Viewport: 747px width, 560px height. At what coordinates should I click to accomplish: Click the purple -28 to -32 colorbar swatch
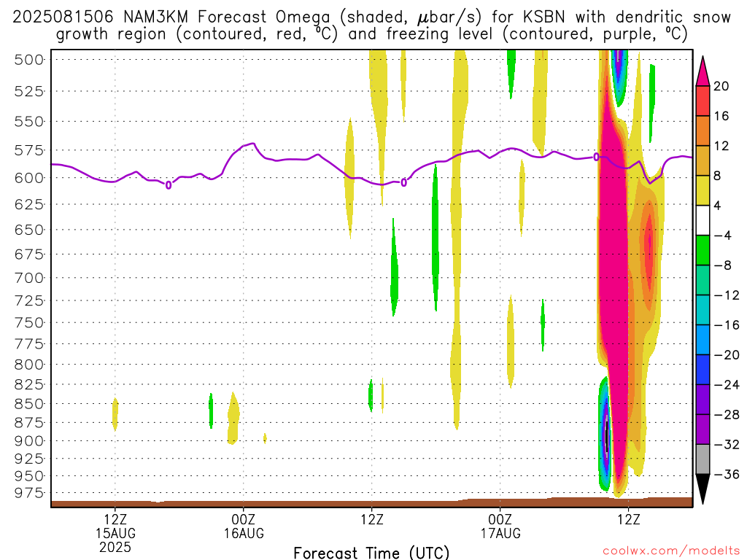coord(703,429)
